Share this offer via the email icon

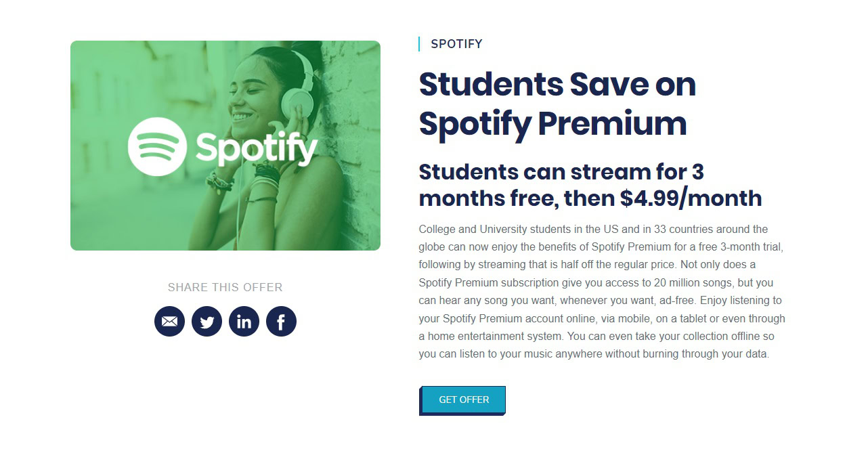(169, 322)
